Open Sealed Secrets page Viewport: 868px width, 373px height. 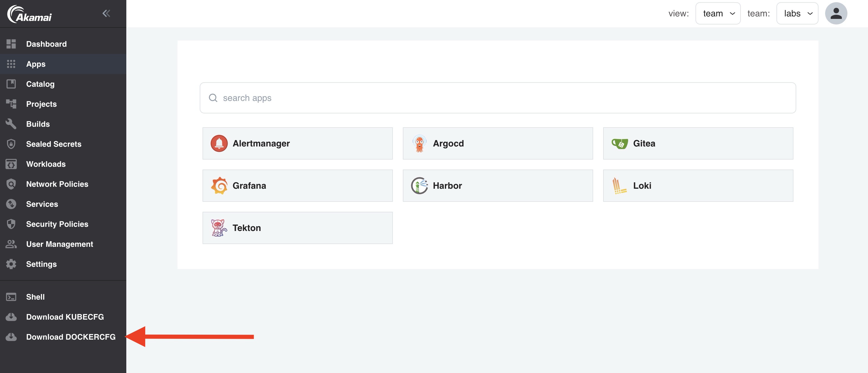click(63, 144)
